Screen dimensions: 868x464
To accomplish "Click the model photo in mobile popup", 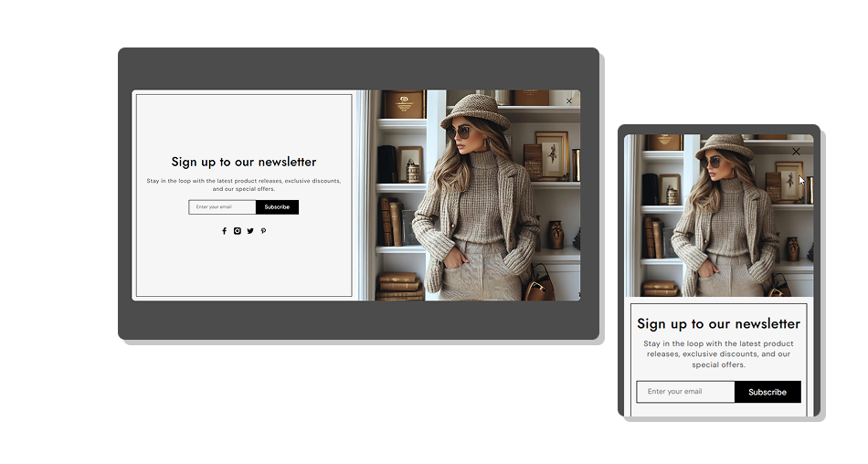I will [x=718, y=216].
